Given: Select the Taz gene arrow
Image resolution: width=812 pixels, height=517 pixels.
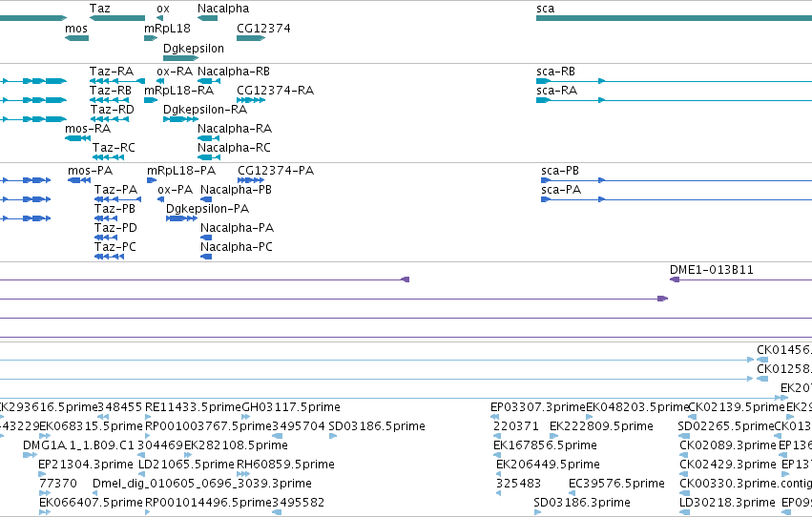Looking at the screenshot, I should [x=117, y=18].
